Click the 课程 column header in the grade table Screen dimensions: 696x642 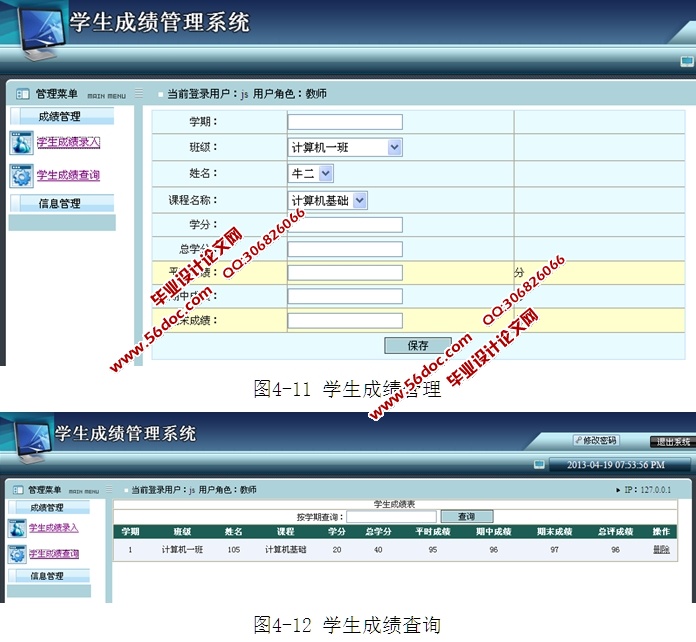(x=285, y=531)
